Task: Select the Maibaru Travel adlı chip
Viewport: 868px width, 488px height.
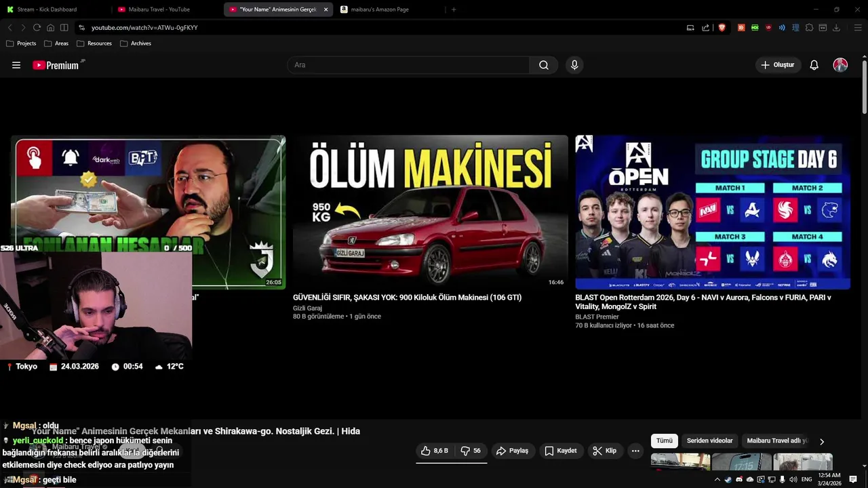Action: click(x=777, y=441)
